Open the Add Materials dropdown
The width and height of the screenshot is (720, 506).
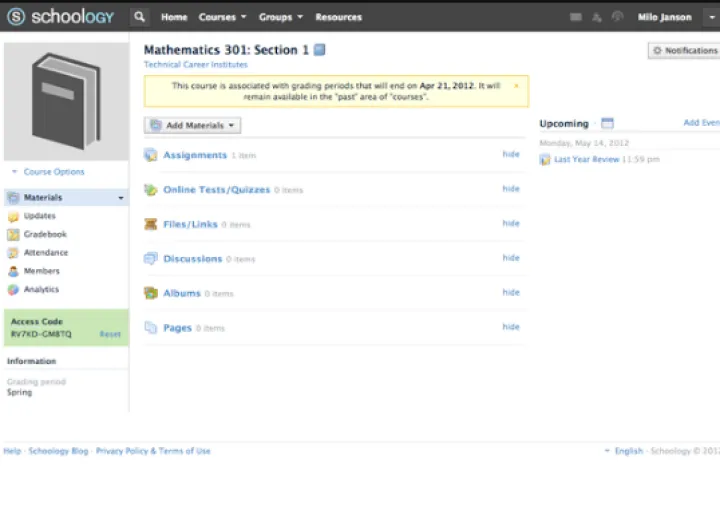click(192, 125)
